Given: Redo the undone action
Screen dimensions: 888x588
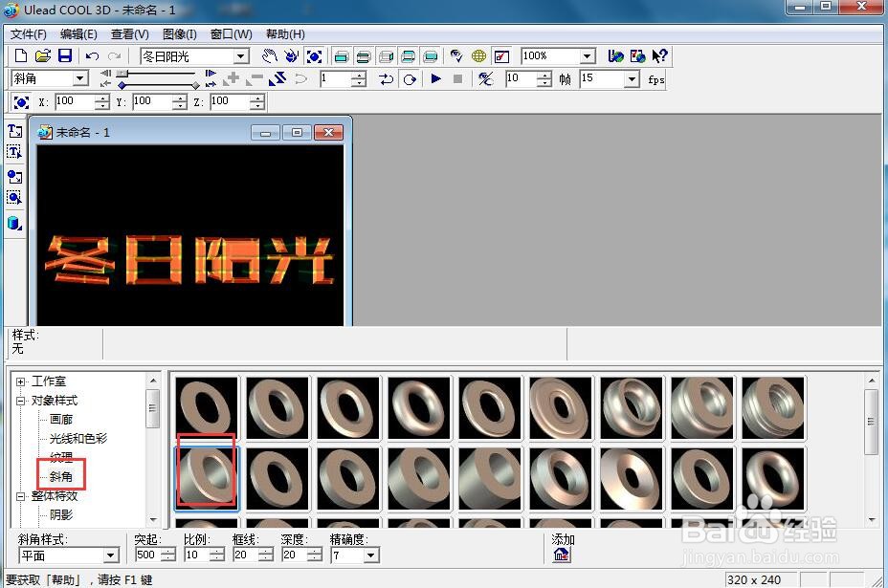Looking at the screenshot, I should (115, 56).
